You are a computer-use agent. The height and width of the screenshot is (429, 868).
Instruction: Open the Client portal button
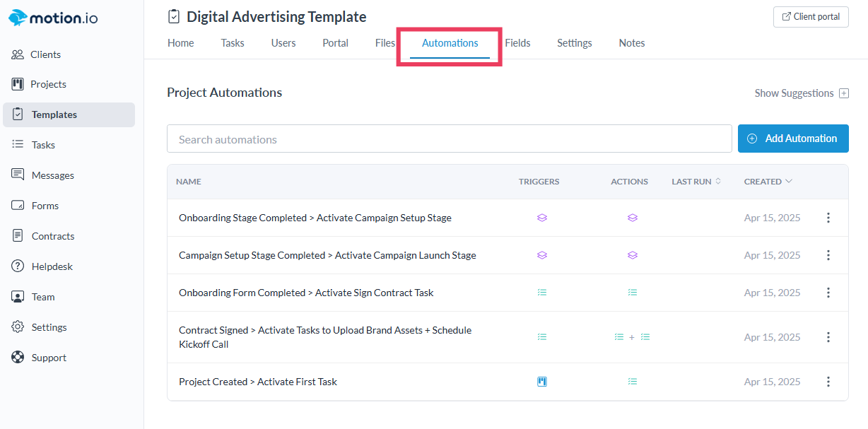click(x=811, y=17)
